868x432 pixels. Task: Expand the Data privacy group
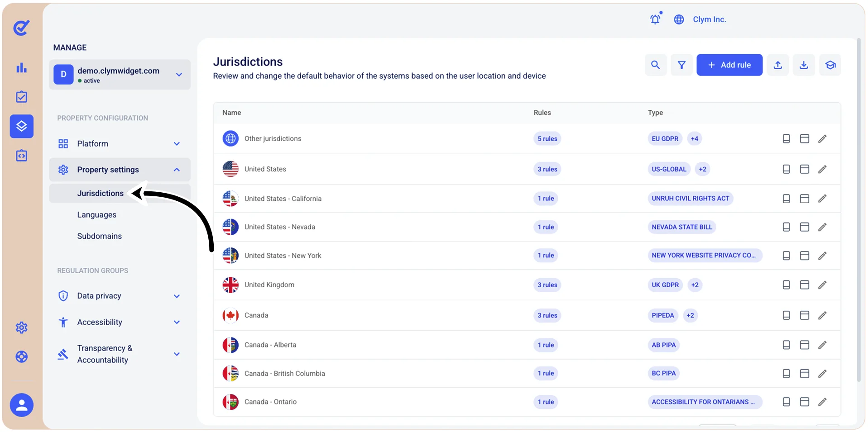(x=120, y=296)
